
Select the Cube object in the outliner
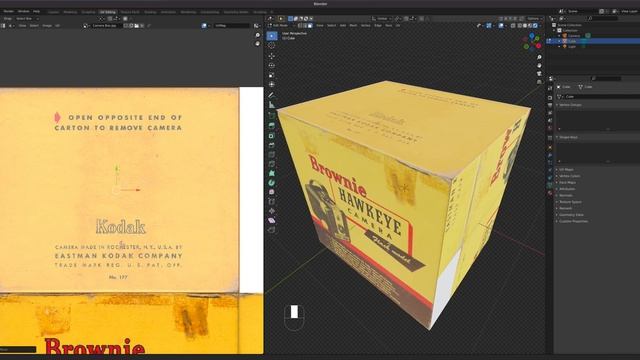572,41
